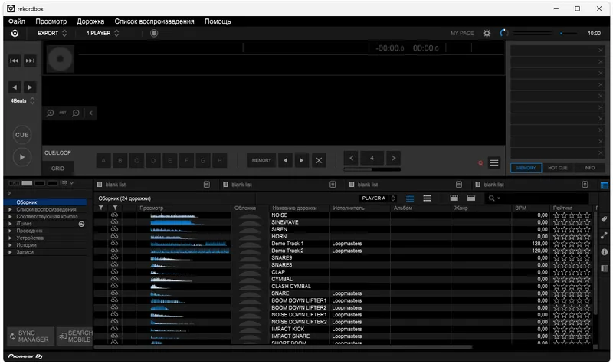Adjust the loop length slider bar
This screenshot has height=364, width=613.
tap(372, 169)
